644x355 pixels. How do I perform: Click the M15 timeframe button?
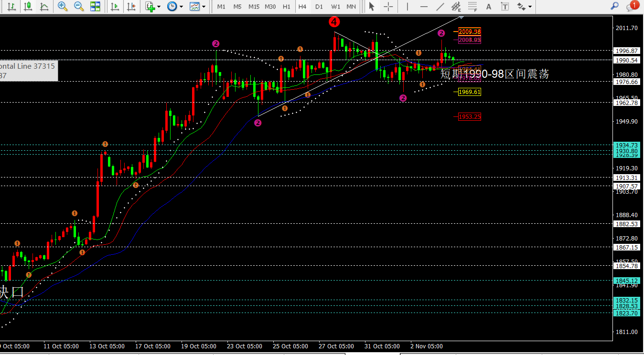click(254, 7)
